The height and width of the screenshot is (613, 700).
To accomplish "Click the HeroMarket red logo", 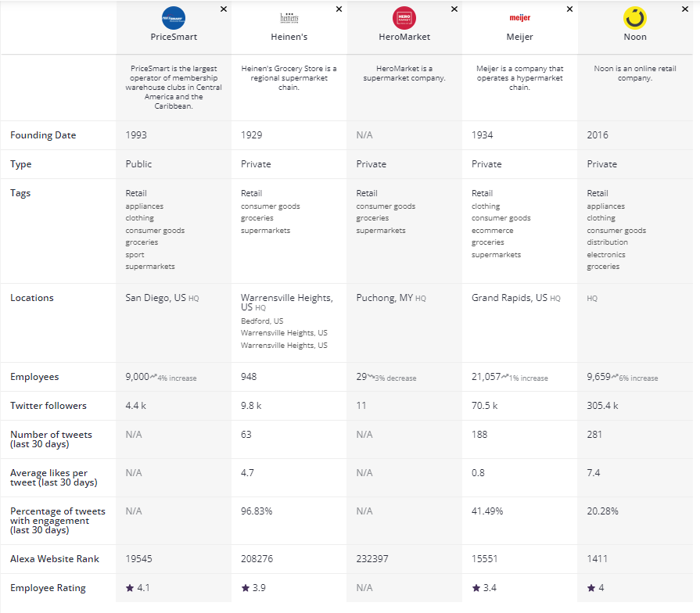I will coord(404,17).
